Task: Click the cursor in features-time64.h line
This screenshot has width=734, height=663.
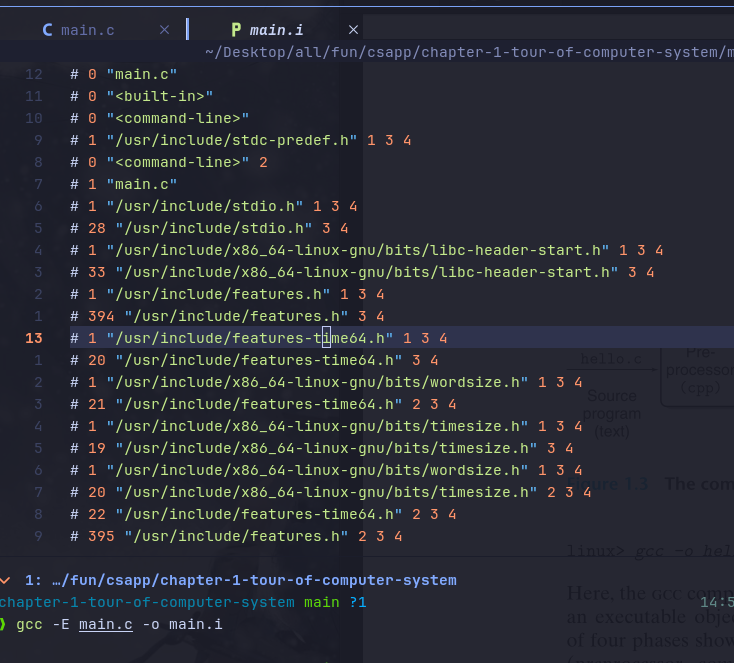Action: click(326, 338)
